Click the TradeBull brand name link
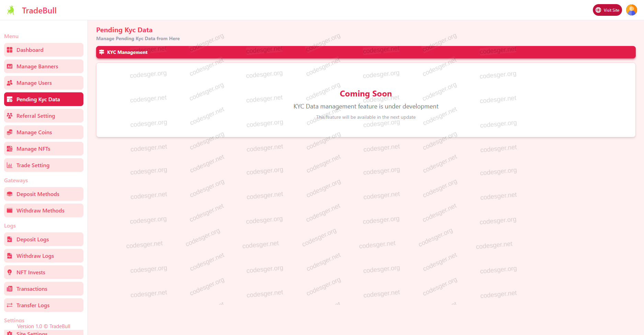Viewport: 644px width, 335px height. 39,11
